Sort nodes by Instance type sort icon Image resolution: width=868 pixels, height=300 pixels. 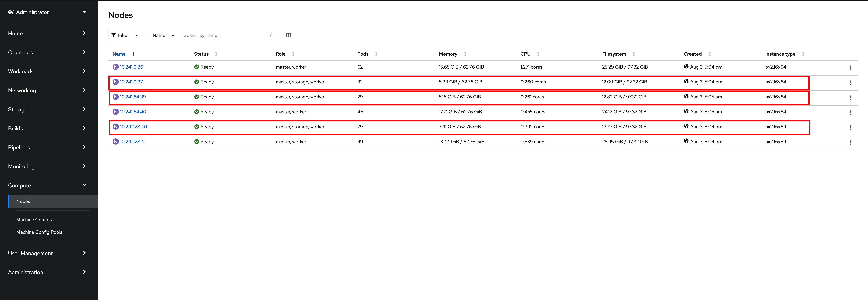pyautogui.click(x=803, y=54)
